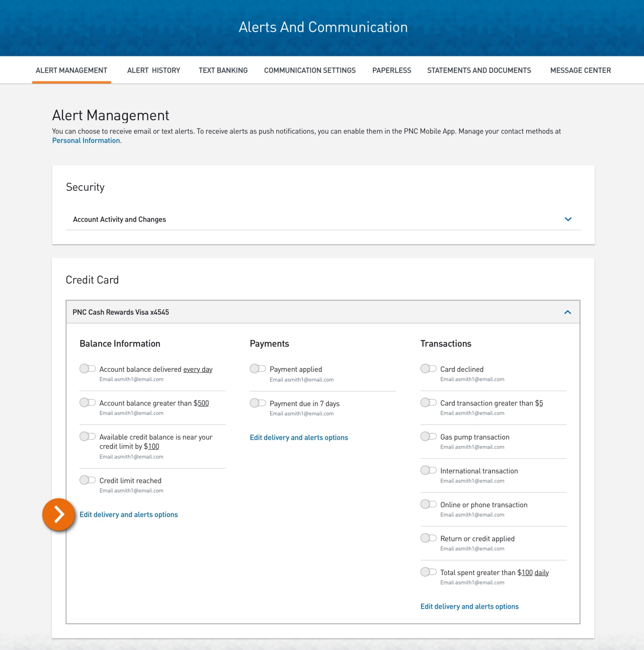The width and height of the screenshot is (644, 650).
Task: Edit delivery options under Transactions
Action: [469, 606]
